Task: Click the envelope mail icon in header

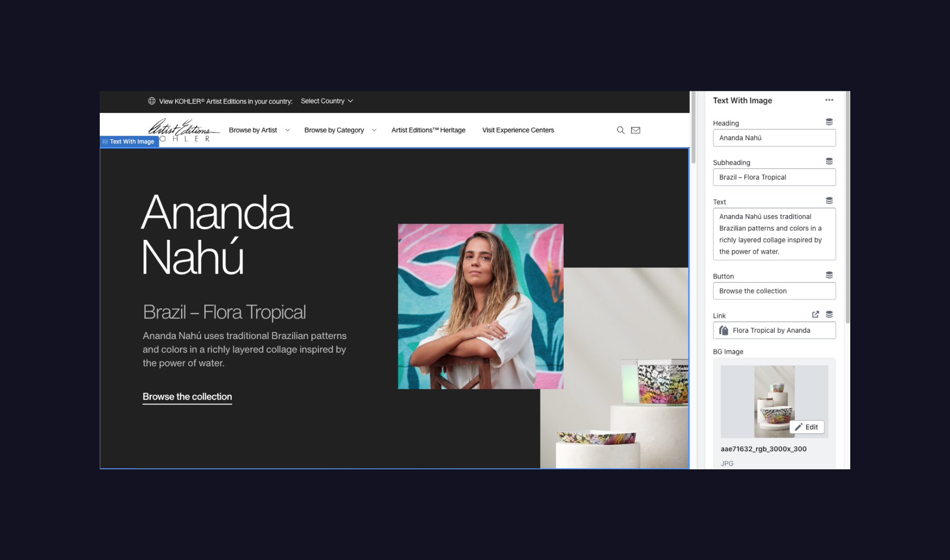Action: pos(635,130)
